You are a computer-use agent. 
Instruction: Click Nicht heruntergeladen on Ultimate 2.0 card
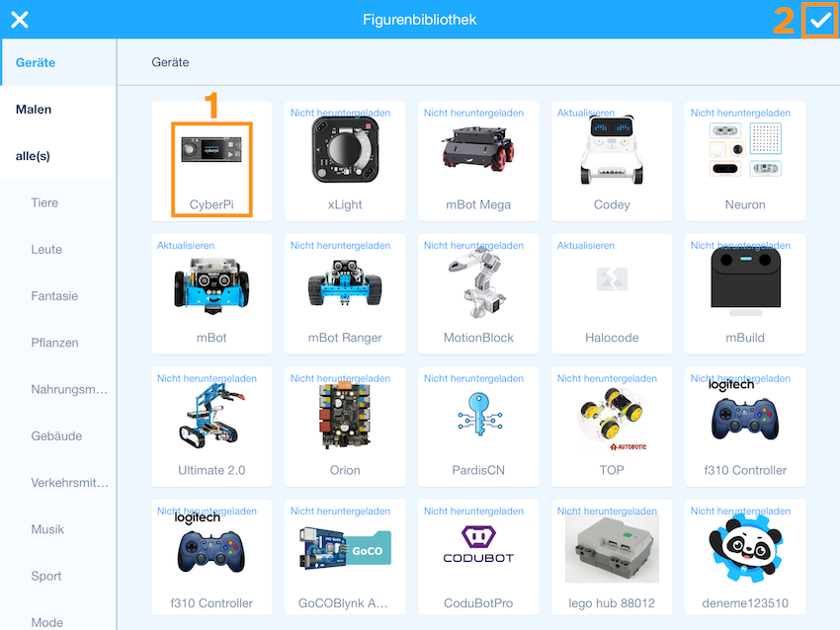point(207,378)
